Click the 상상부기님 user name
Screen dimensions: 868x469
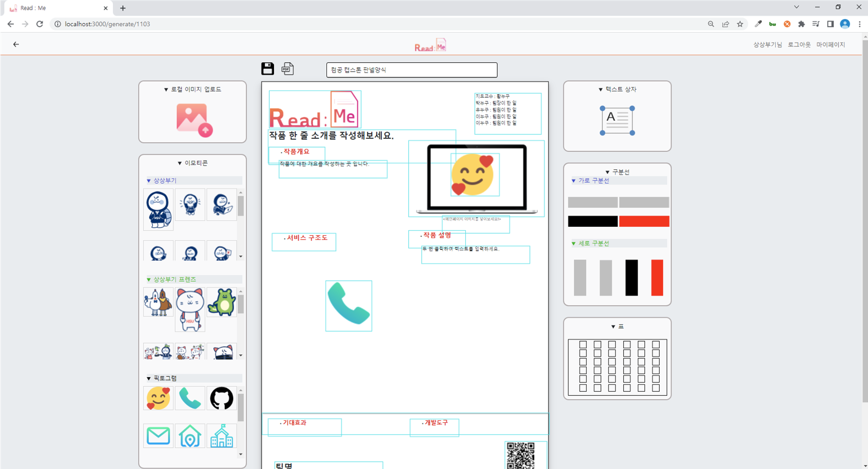coord(767,45)
